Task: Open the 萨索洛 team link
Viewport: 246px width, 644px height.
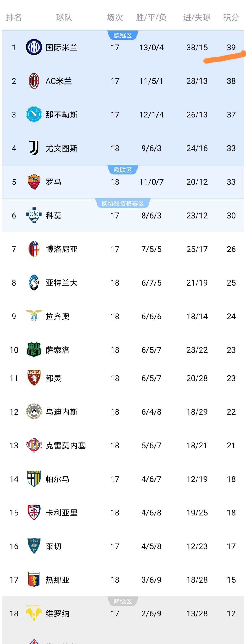Action: [57, 350]
